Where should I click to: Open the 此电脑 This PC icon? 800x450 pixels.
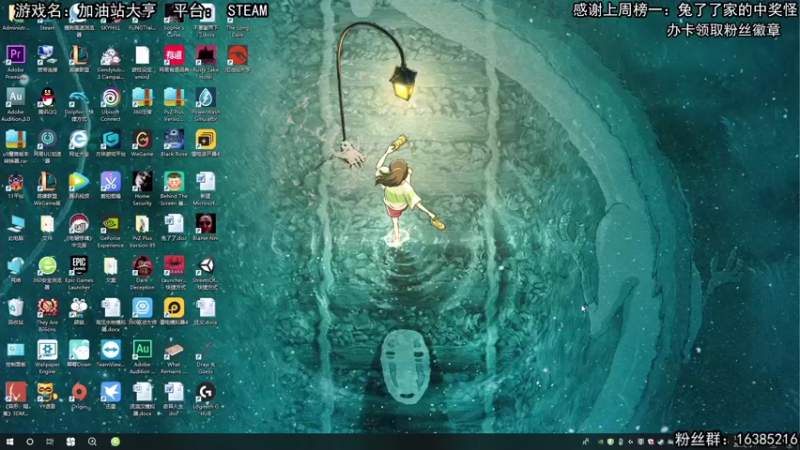15,224
